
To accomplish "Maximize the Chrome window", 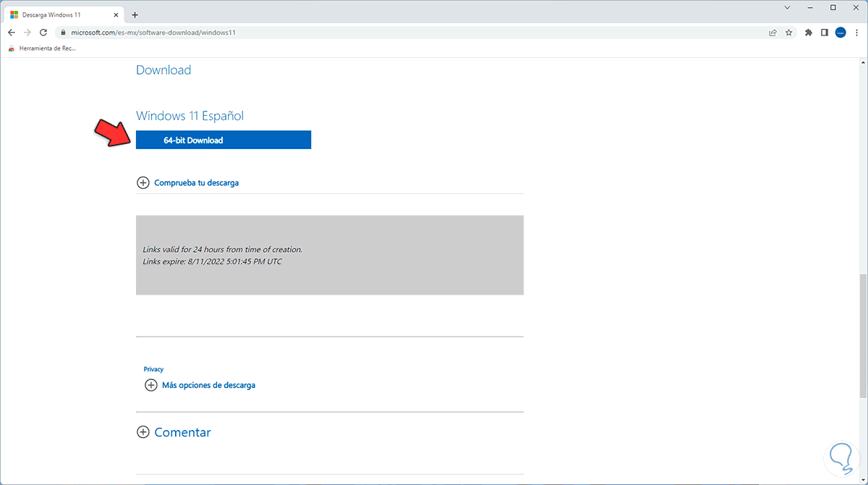I will point(833,7).
